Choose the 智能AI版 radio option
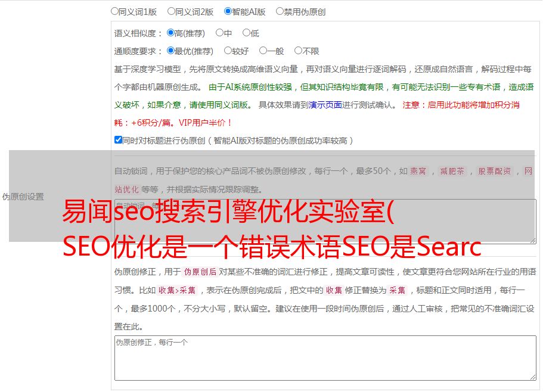The width and height of the screenshot is (543, 392). pos(228,11)
